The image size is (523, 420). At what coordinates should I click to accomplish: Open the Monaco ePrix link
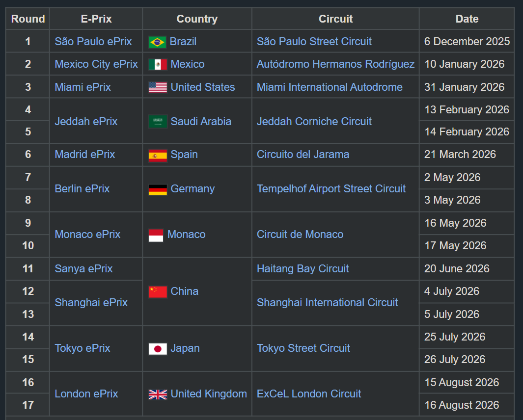[87, 235]
